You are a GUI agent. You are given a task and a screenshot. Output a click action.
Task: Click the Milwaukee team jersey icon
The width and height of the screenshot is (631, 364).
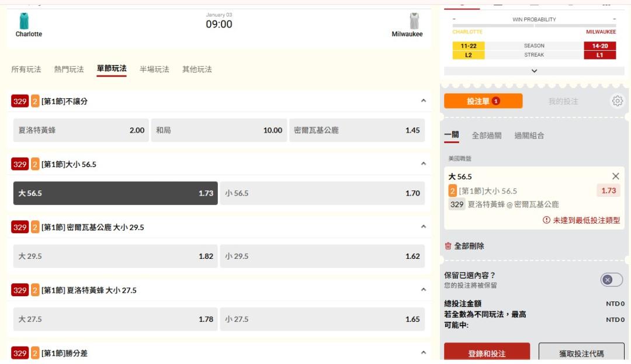pos(414,22)
